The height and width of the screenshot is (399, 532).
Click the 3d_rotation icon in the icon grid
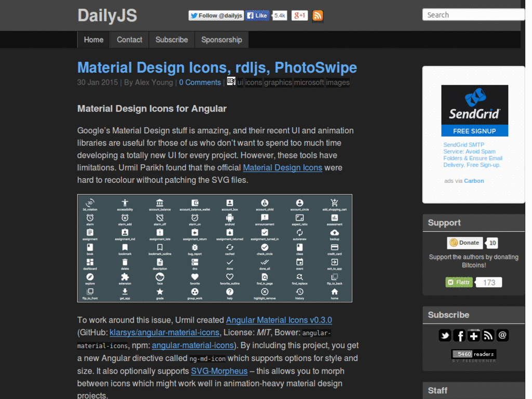point(90,203)
